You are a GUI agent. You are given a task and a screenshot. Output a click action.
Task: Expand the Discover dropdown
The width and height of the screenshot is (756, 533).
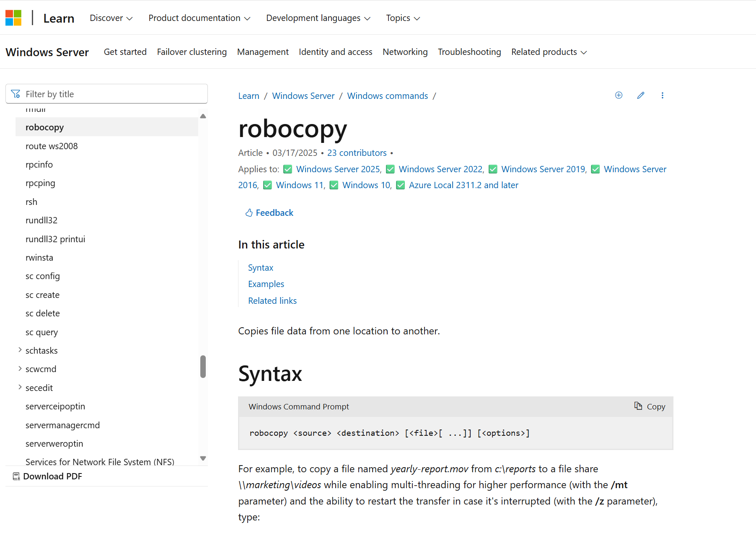pyautogui.click(x=111, y=18)
